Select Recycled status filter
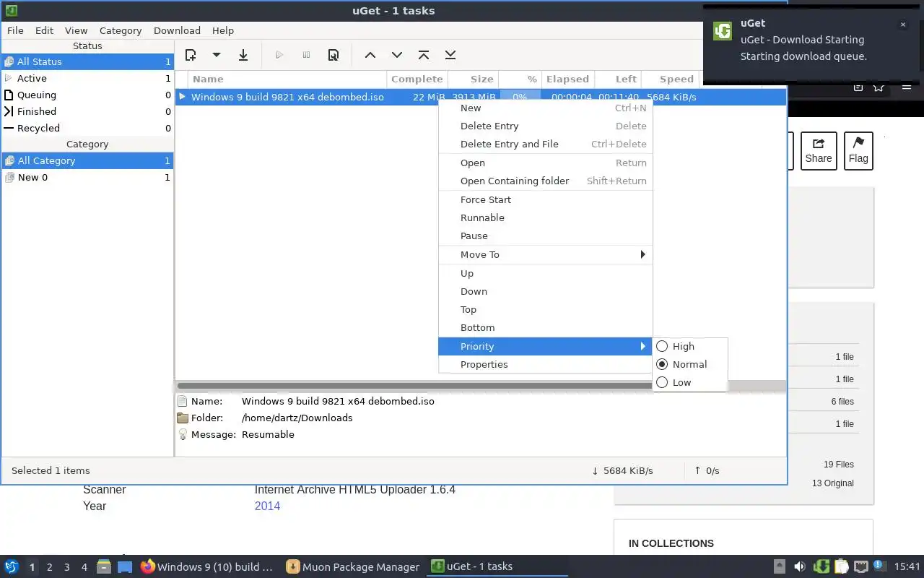This screenshot has height=578, width=924. 87,128
